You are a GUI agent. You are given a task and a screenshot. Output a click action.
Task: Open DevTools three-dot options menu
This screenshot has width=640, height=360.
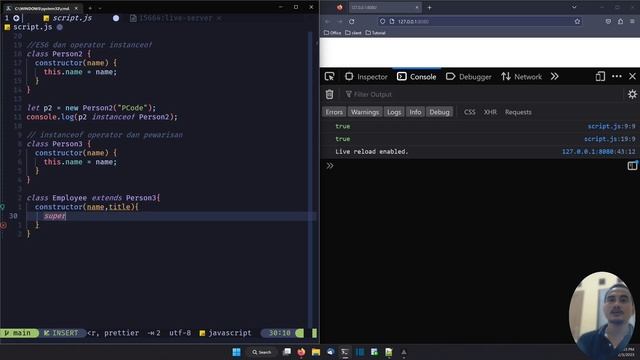coord(617,76)
